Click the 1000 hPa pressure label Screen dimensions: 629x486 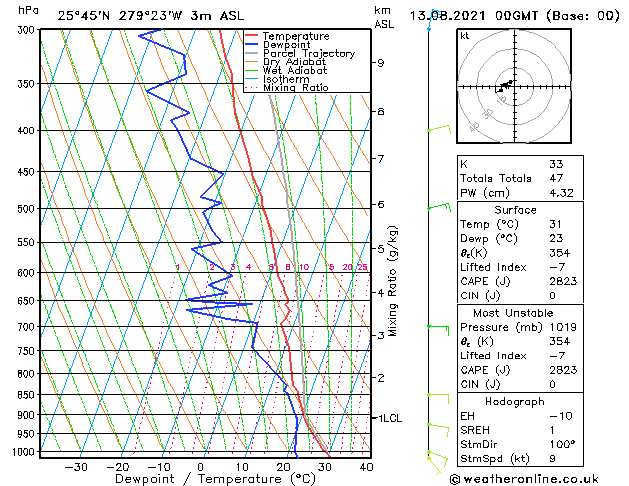click(x=25, y=452)
